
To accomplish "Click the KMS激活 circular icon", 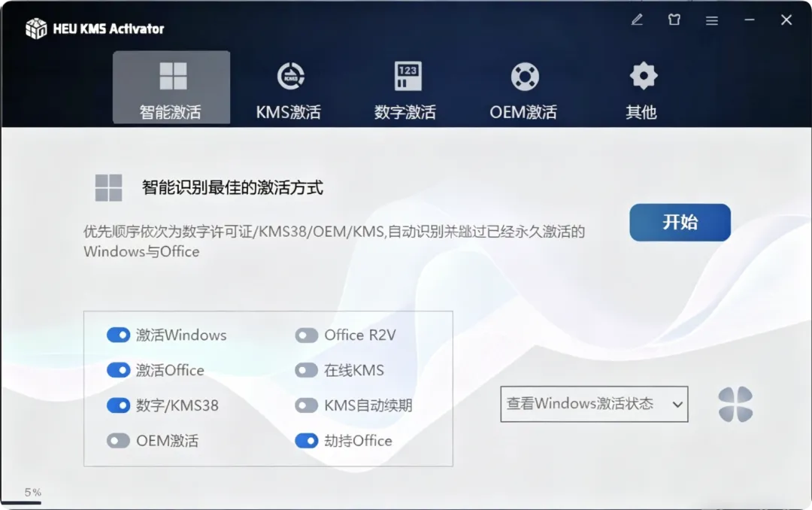I will pyautogui.click(x=290, y=77).
